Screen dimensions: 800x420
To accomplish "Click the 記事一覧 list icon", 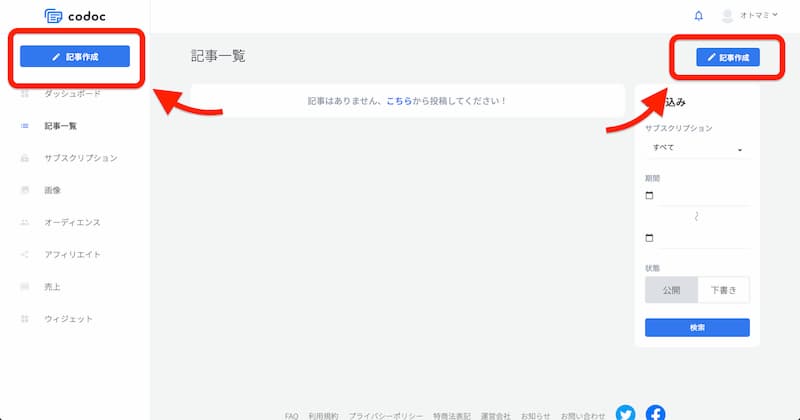I will coord(24,126).
